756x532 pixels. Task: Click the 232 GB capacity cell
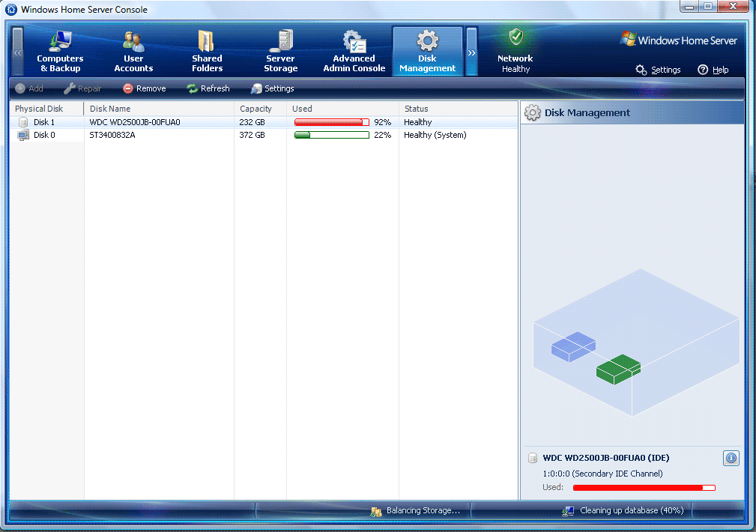click(x=252, y=122)
